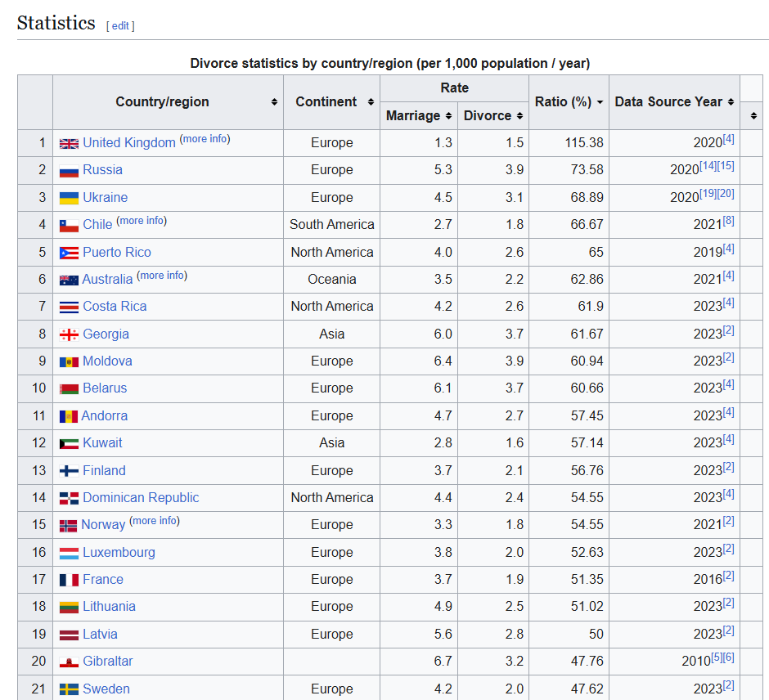This screenshot has height=700, width=769.
Task: Open the Belarus article link
Action: [x=105, y=388]
